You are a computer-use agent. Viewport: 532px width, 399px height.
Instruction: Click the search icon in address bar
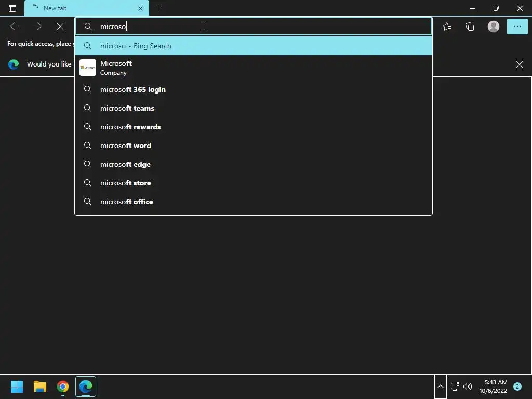pyautogui.click(x=88, y=26)
